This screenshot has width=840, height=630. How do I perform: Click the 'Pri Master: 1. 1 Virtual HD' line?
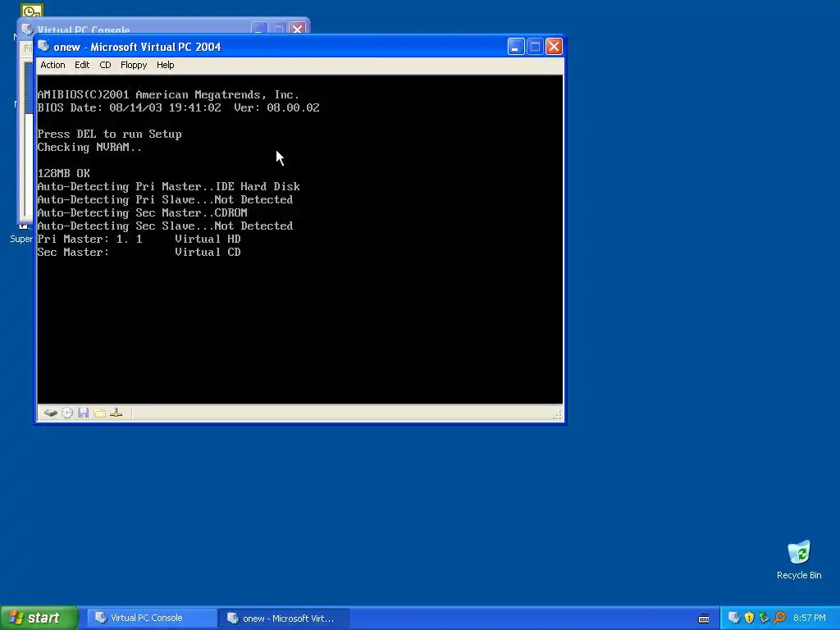139,239
